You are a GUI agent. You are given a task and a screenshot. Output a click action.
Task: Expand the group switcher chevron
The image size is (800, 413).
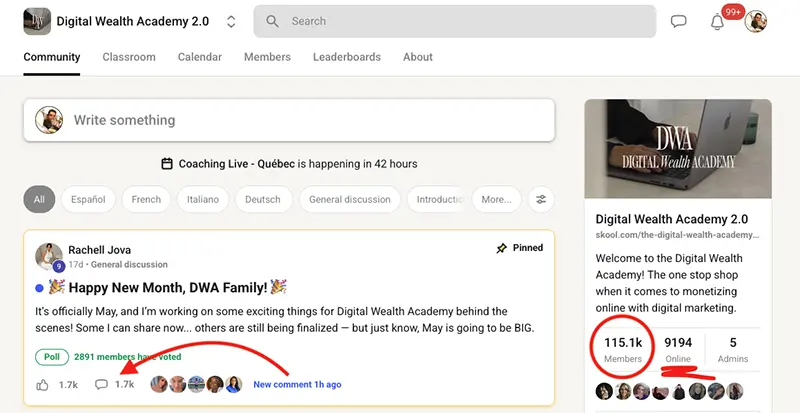tap(231, 21)
